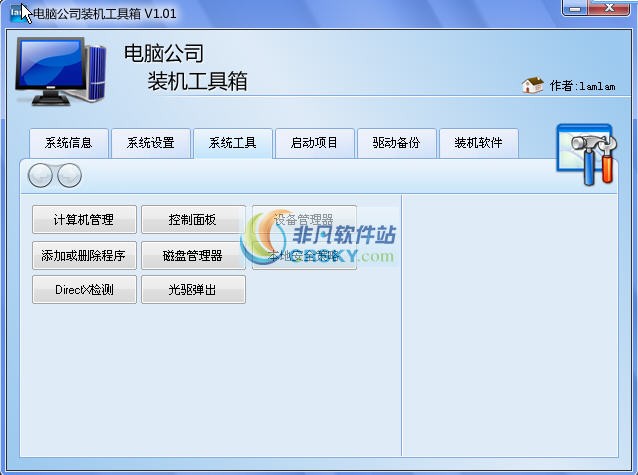The width and height of the screenshot is (638, 475).
Task: Click the hammer and wrench tools icon
Action: pyautogui.click(x=587, y=155)
